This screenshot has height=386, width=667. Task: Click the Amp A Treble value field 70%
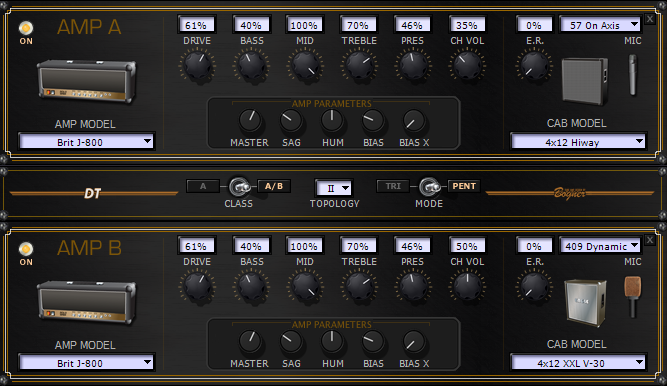(x=359, y=25)
